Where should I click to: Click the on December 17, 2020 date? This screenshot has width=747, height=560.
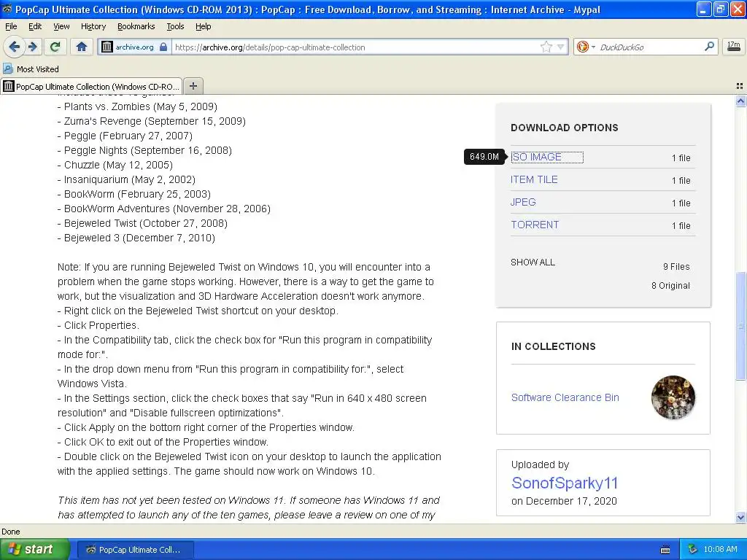tap(564, 501)
